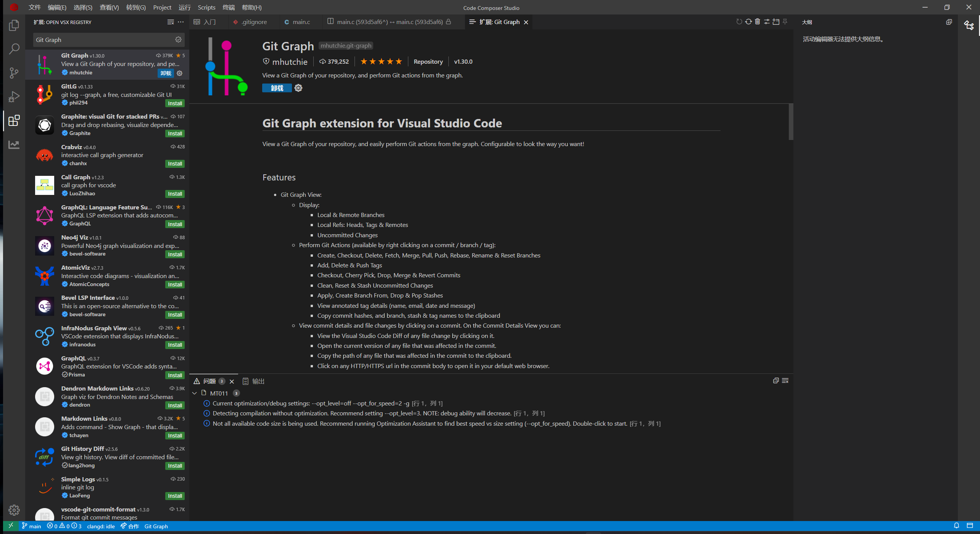
Task: Open the Manage gear in activity bar
Action: 14,510
